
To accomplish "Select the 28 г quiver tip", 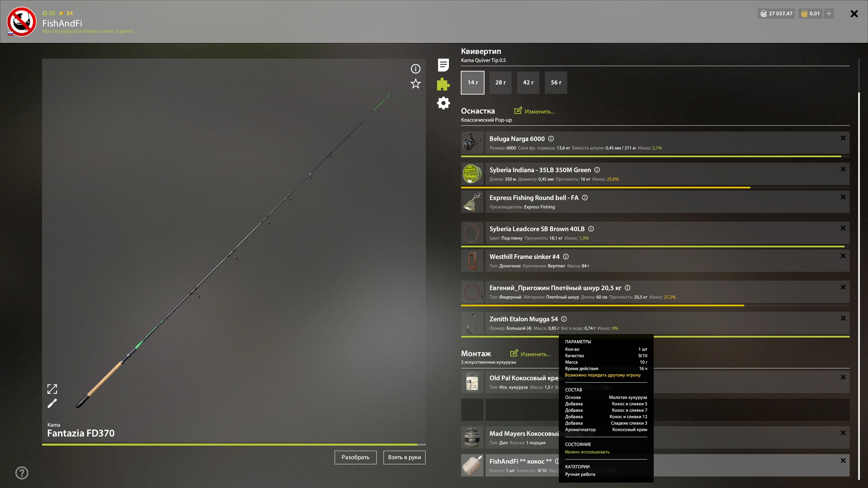I will point(500,82).
